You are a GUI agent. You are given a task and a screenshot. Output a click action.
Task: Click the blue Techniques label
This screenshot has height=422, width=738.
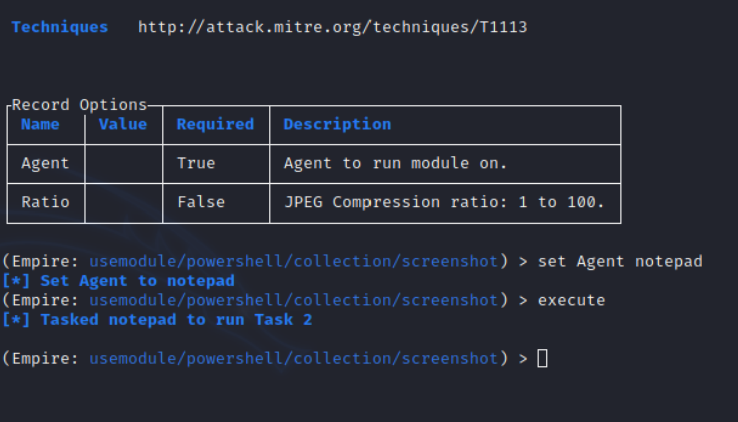60,27
